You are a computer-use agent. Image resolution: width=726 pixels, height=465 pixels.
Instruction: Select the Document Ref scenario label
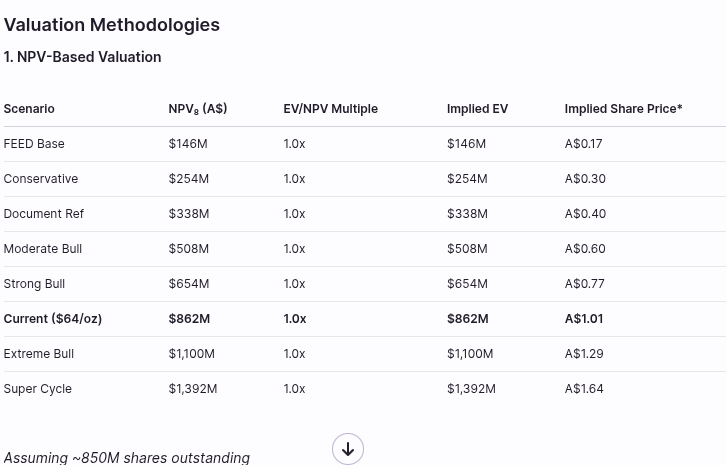(44, 214)
